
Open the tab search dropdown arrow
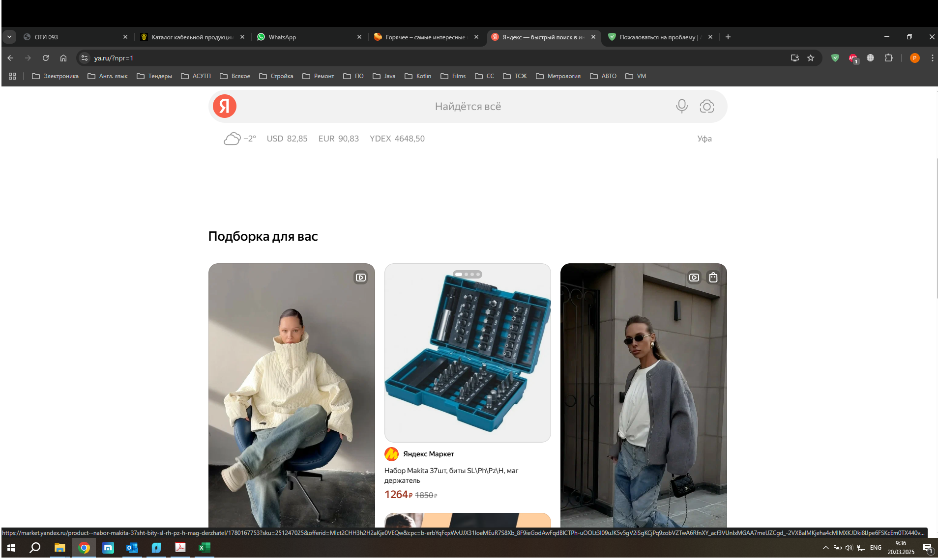9,37
